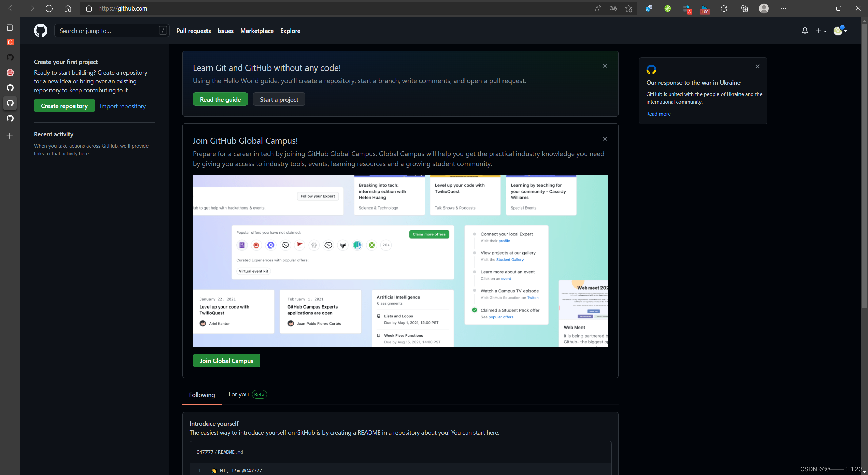Follow the Import repository link
Viewport: 868px width, 475px height.
pos(123,106)
